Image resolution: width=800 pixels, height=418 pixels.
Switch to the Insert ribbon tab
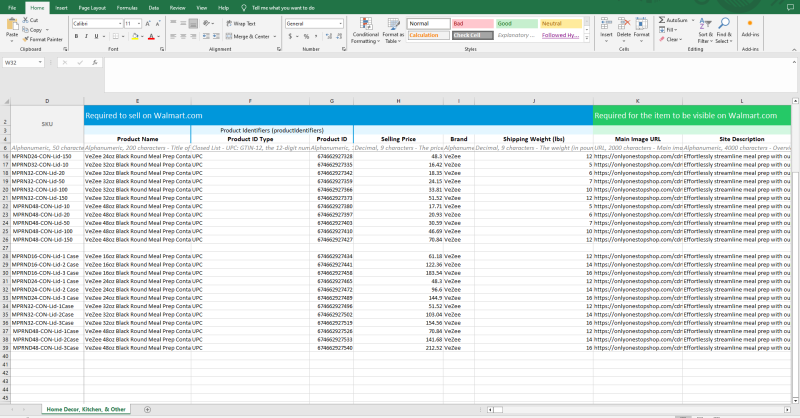pyautogui.click(x=61, y=8)
